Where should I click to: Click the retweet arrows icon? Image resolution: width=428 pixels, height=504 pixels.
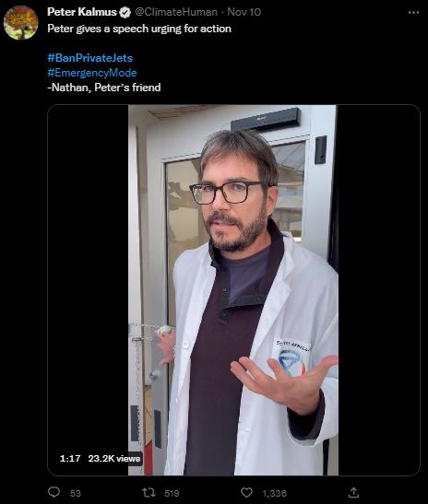tap(149, 492)
